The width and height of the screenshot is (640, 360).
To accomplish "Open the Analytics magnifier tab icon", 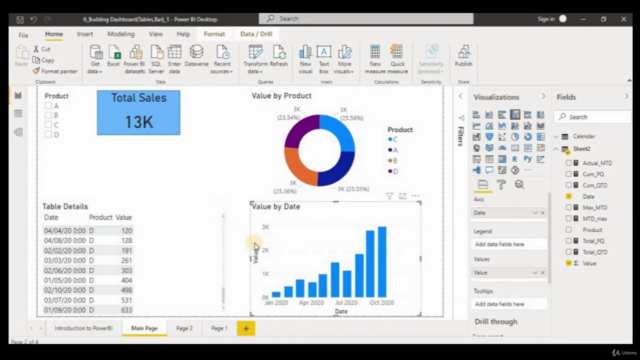I will tap(519, 184).
